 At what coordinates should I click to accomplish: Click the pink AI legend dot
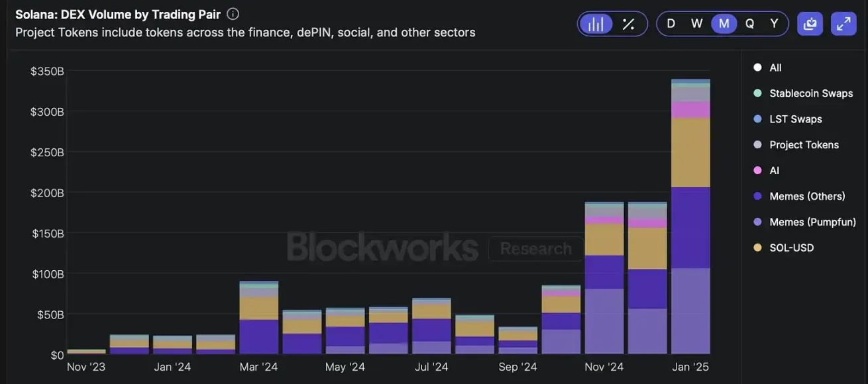coord(757,171)
